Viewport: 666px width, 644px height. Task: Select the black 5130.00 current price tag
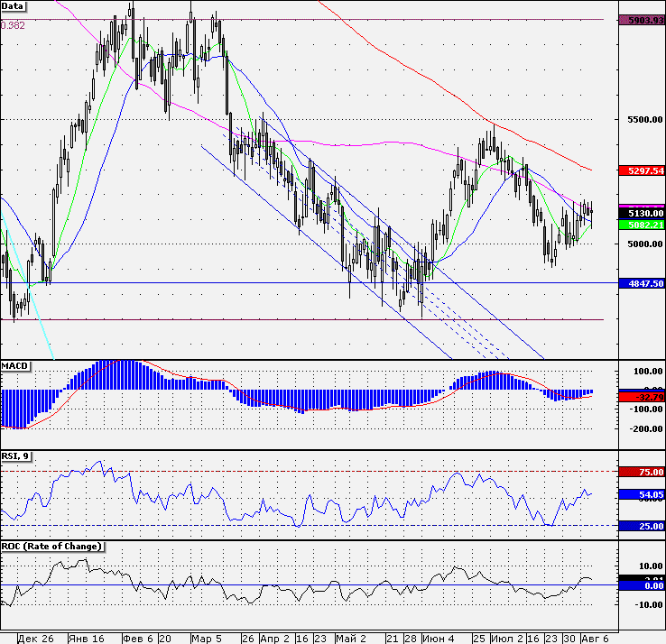641,213
